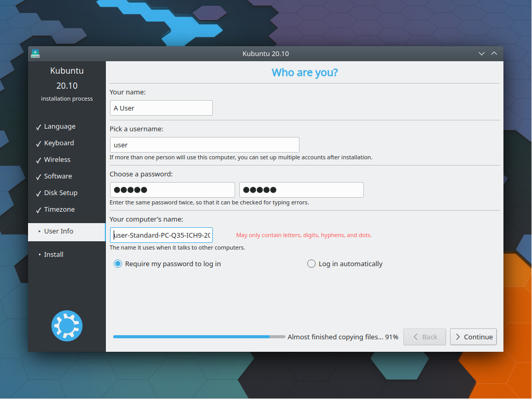Click the 'Kubuntu 20.10' window title text
The height and width of the screenshot is (399, 532).
[266, 53]
